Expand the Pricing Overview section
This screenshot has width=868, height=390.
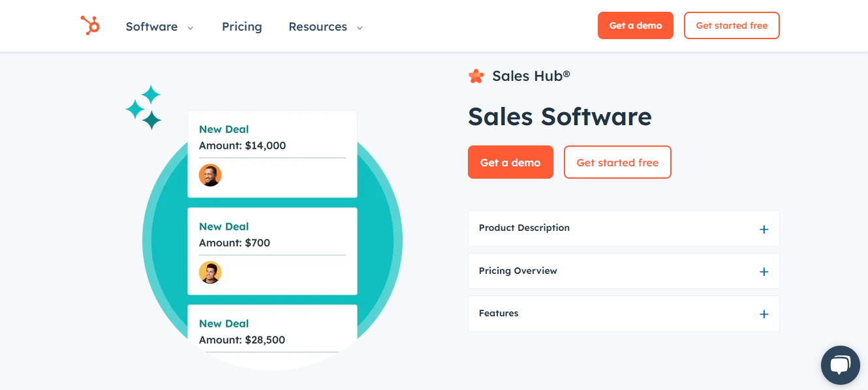click(x=623, y=271)
